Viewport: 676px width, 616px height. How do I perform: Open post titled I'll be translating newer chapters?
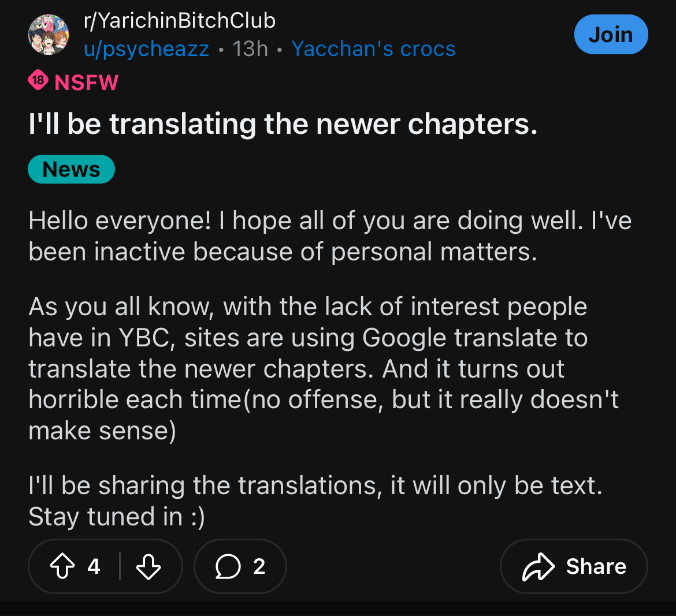click(283, 124)
